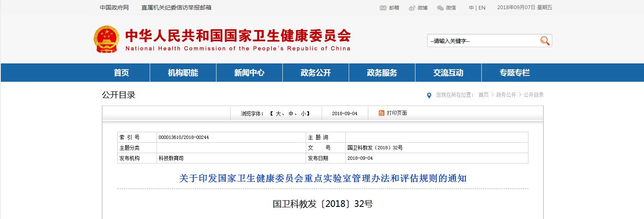Open the 机构职能 menu
Image resolution: width=644 pixels, height=219 pixels.
183,73
